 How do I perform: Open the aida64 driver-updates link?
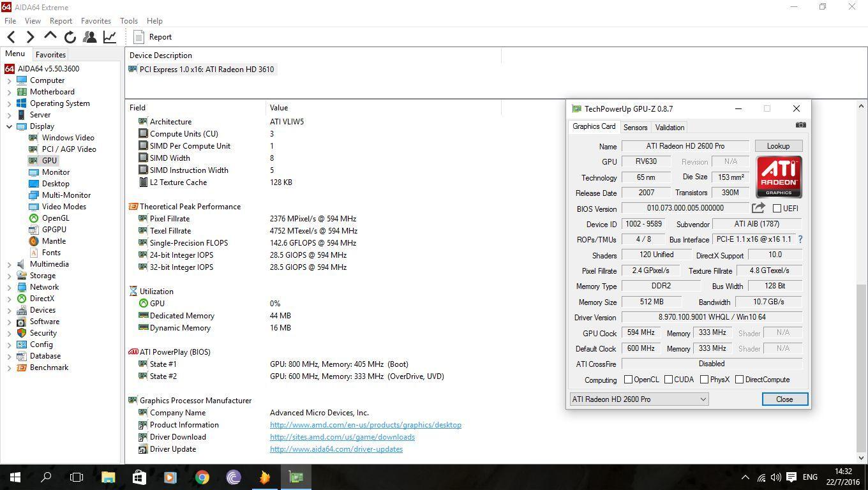tap(336, 449)
